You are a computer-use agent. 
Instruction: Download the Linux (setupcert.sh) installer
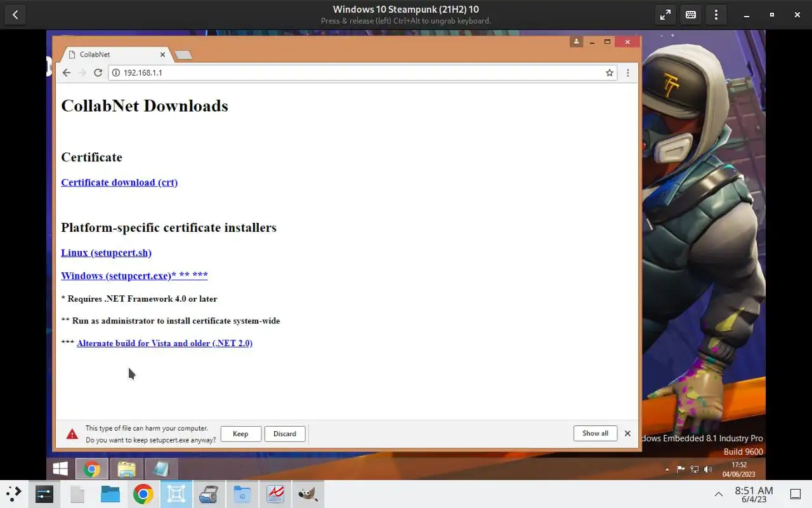coord(106,253)
